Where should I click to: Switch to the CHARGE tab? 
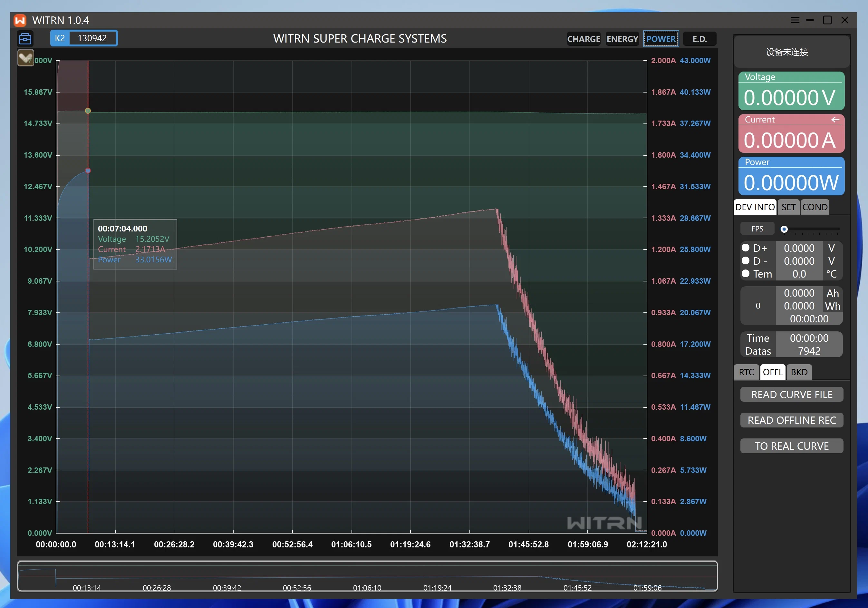tap(583, 39)
